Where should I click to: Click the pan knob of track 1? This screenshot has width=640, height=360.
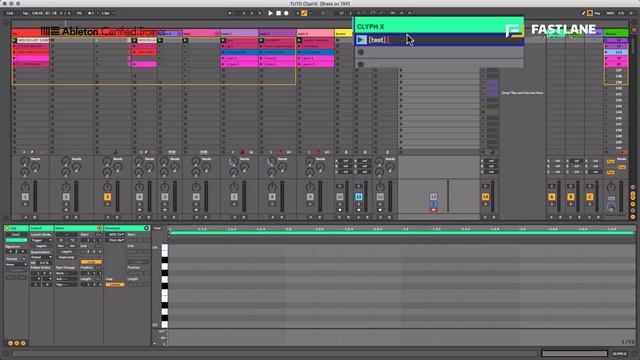[x=25, y=187]
